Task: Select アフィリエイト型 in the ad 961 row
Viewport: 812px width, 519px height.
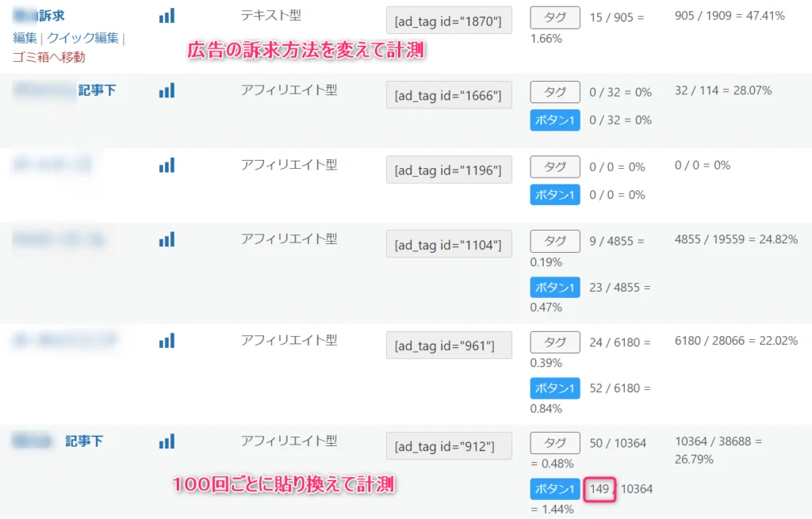Action: pos(289,340)
